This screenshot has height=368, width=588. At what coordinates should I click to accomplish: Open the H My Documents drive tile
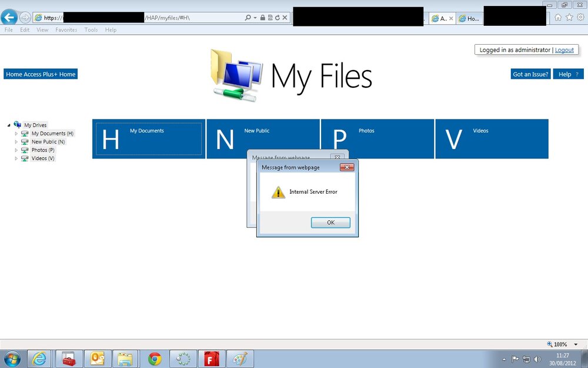coord(149,139)
